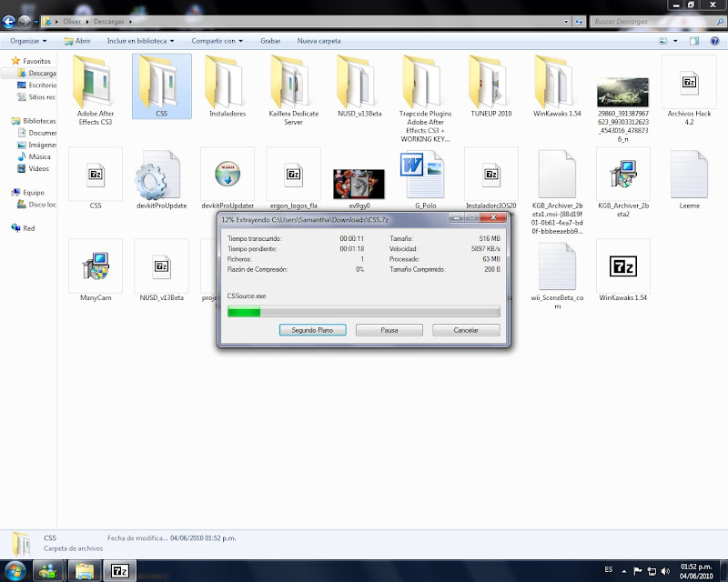Open the recent locations dropdown arrow
Image resolution: width=728 pixels, height=582 pixels.
point(35,22)
